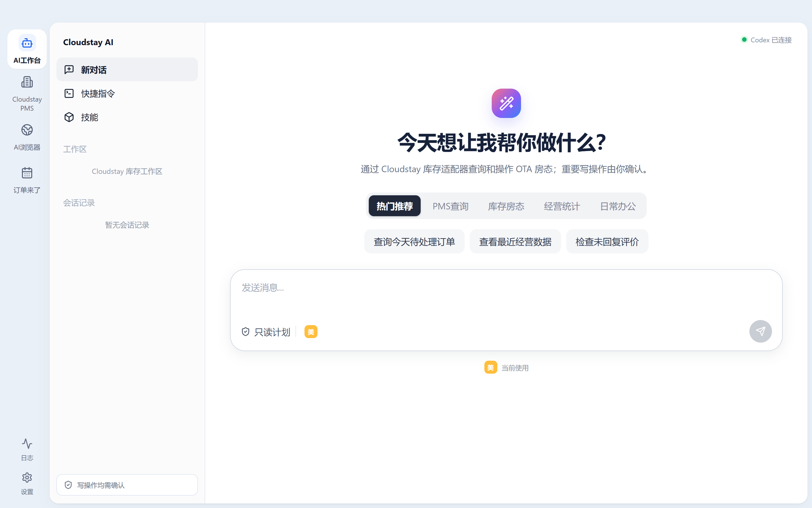Click the 当前使用 label
This screenshot has height=508, width=812.
[x=515, y=368]
